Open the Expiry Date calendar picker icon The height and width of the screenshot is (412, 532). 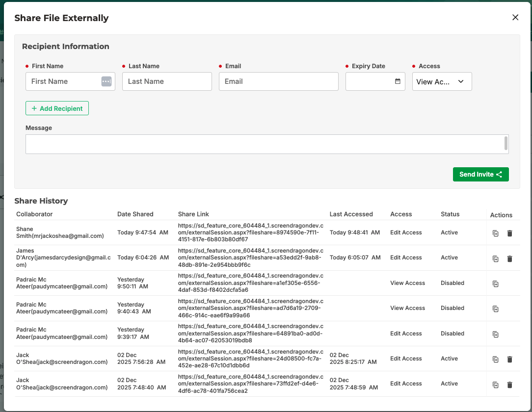tap(398, 81)
